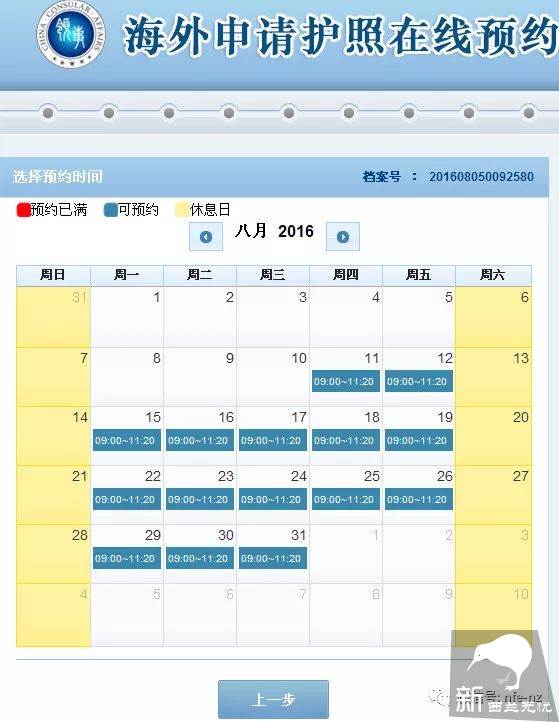This screenshot has width=559, height=722.
Task: Select 09:00~11:20 appointment on the 23rd
Action: 199,499
